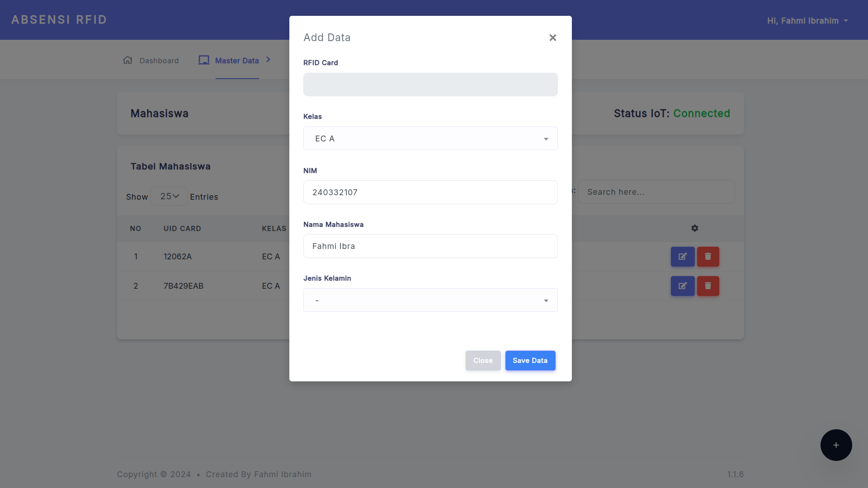Click the Dashboard home icon
Screen dimensions: 868x488
click(128, 60)
